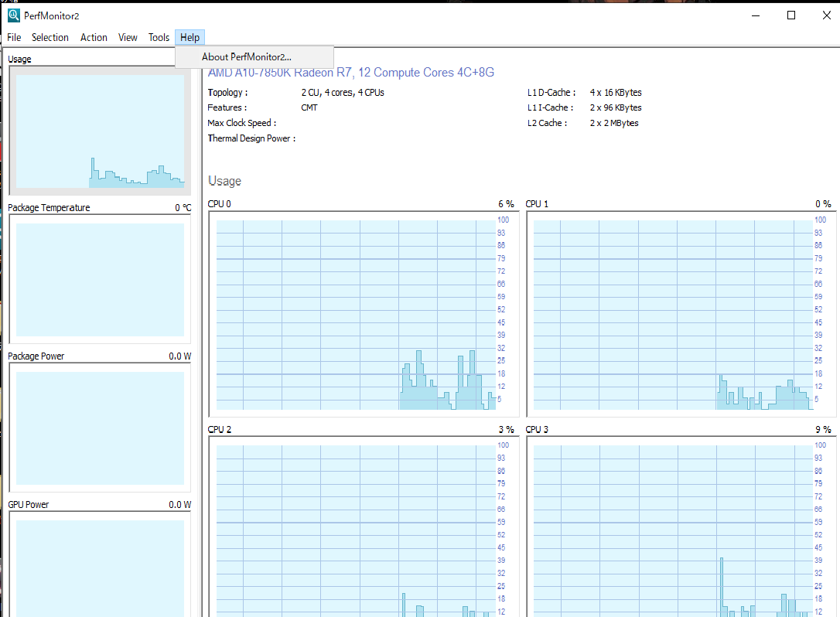840x617 pixels.
Task: Click the 'Topology :' label
Action: [227, 93]
